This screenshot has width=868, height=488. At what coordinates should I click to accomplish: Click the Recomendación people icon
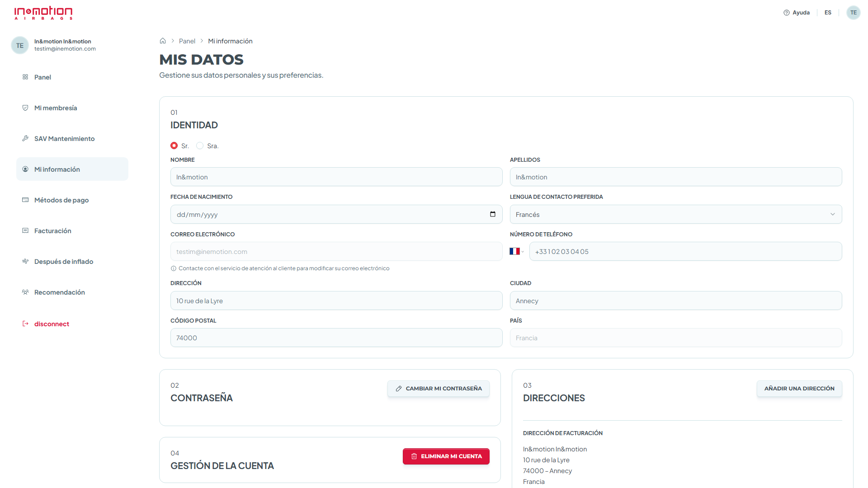25,292
